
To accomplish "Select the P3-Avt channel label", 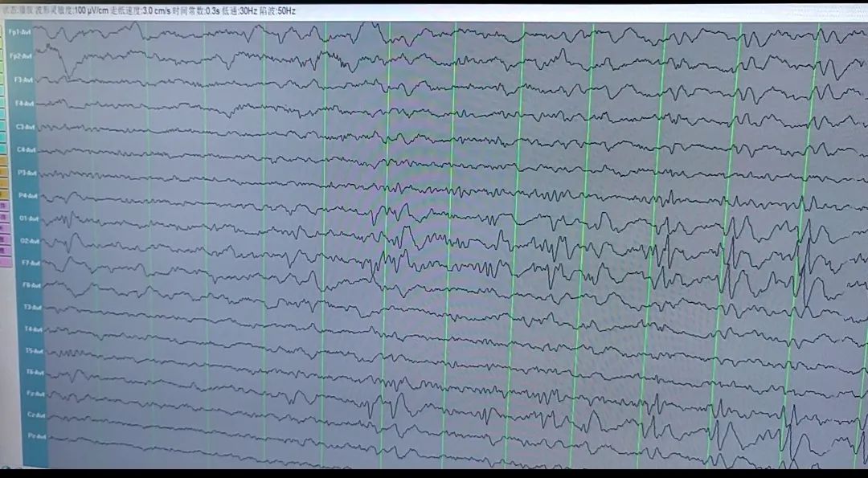I will coord(27,173).
